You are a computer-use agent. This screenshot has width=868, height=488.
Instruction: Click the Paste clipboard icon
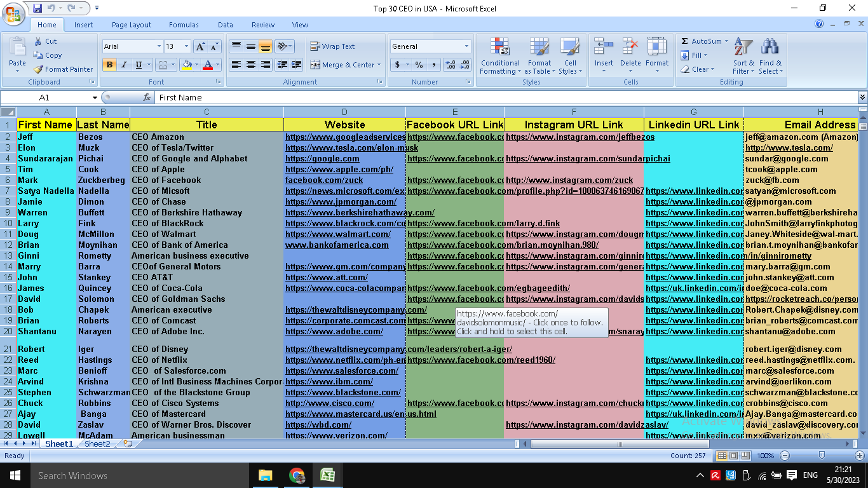point(18,48)
